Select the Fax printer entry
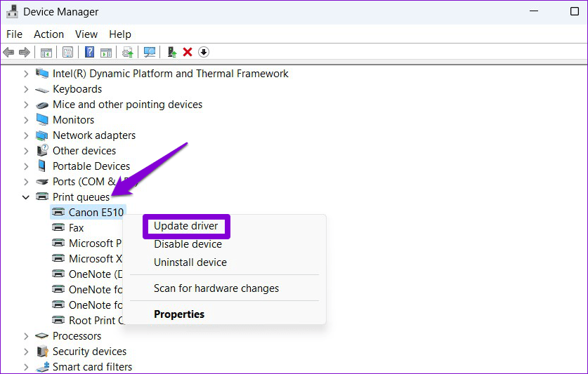Screen dimensions: 588x374 pos(76,228)
